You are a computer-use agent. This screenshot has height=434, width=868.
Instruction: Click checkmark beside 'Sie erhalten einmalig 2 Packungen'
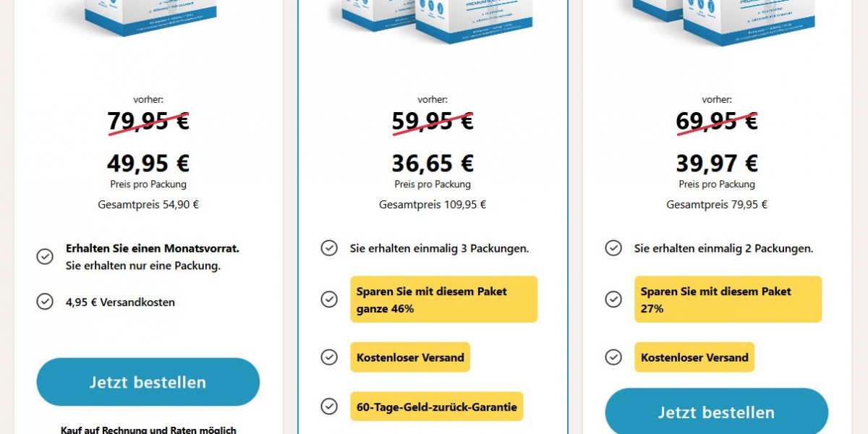tap(613, 248)
